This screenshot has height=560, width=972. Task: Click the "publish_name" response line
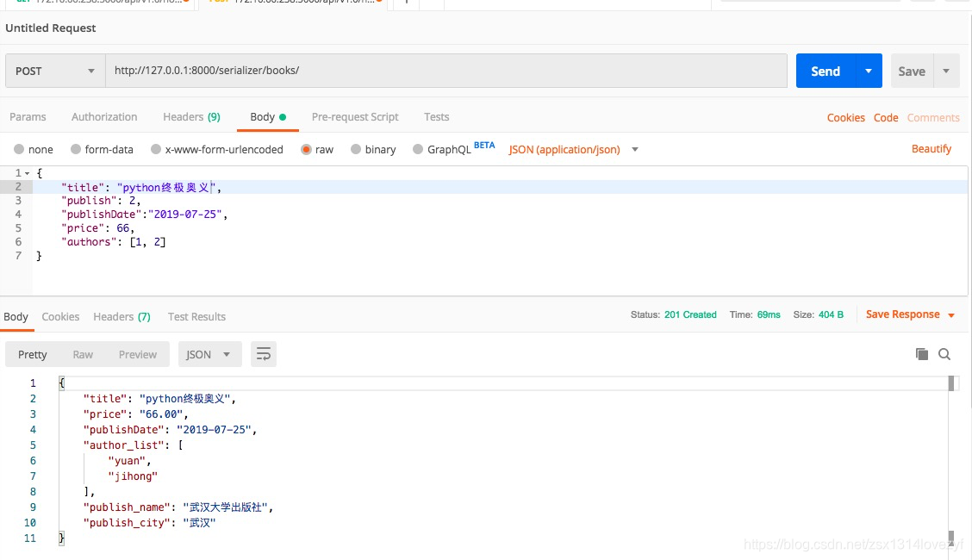coord(178,507)
